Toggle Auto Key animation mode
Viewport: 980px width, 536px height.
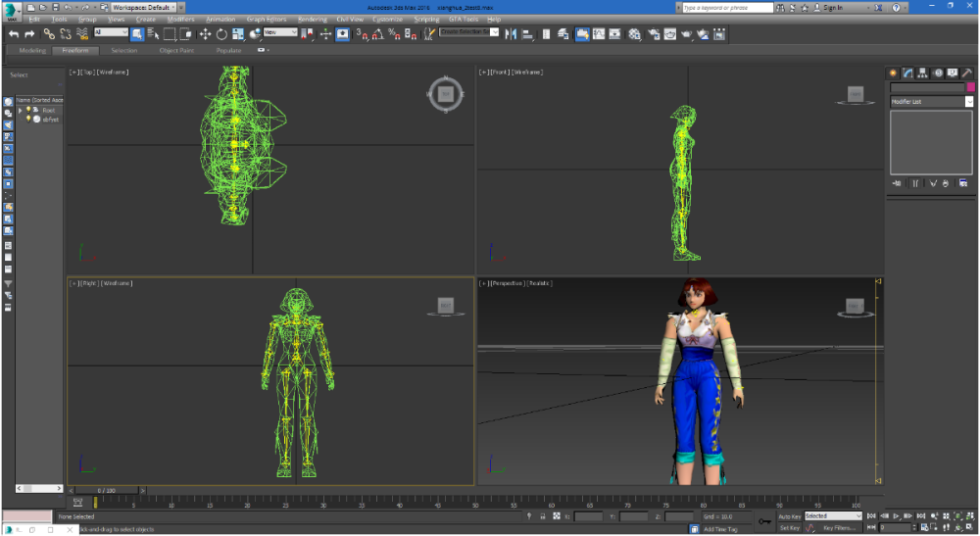pyautogui.click(x=789, y=515)
